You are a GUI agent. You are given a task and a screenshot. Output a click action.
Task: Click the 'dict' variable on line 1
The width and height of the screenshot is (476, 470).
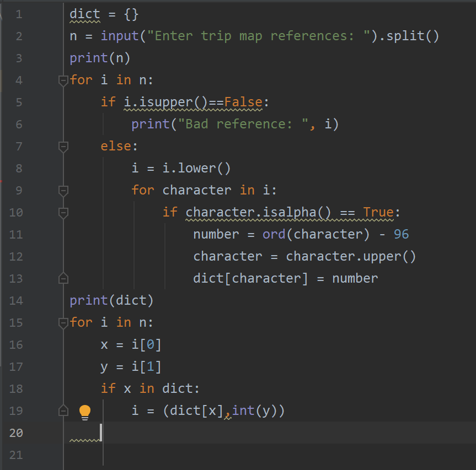pyautogui.click(x=85, y=14)
